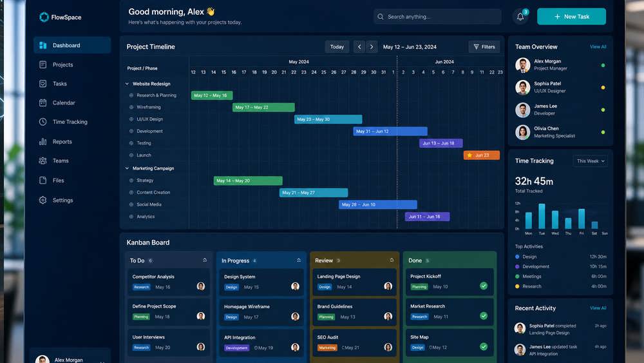Select the Launch Jun 23 timeline bar
Screen dimensions: 644x363
coord(482,155)
